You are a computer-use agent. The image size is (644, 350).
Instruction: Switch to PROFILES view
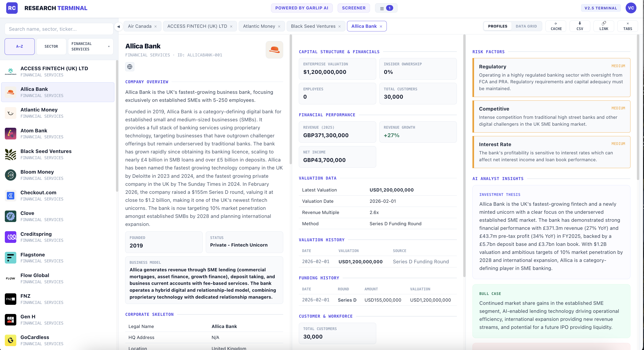[x=497, y=26]
